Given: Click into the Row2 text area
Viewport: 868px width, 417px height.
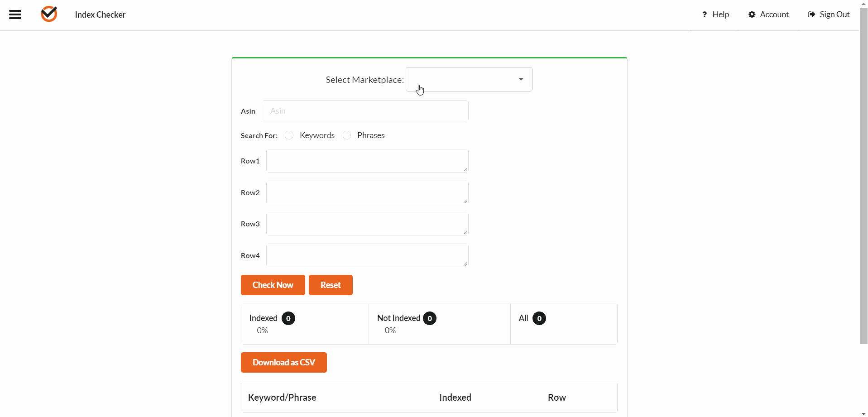Looking at the screenshot, I should click(367, 192).
